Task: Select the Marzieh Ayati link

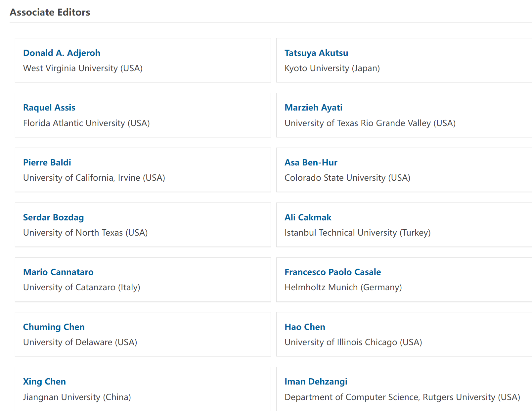Action: 313,108
